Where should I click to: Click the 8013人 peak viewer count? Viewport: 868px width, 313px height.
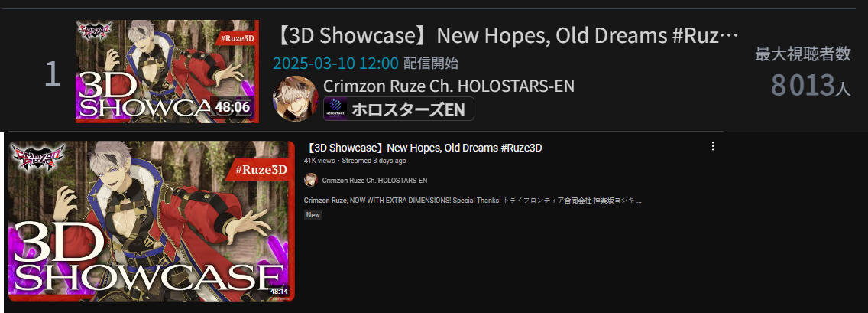pyautogui.click(x=811, y=86)
